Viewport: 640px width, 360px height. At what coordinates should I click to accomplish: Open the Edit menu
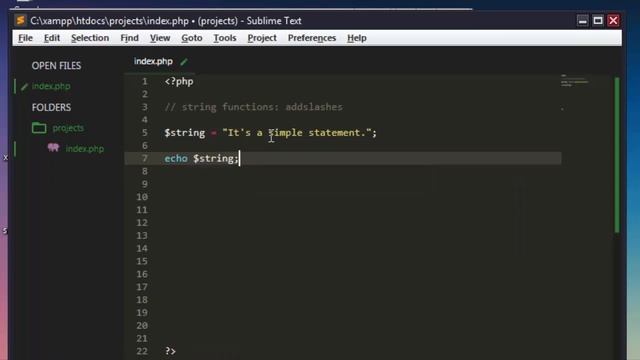pyautogui.click(x=52, y=38)
